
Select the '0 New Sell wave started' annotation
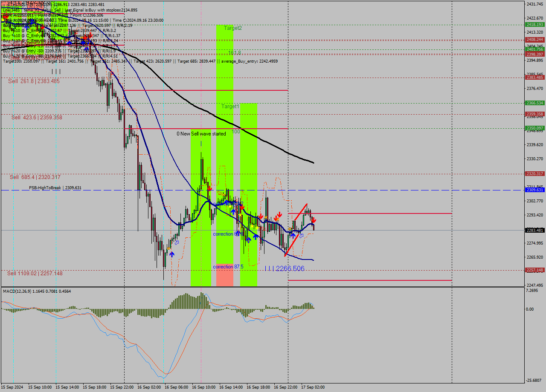201,134
